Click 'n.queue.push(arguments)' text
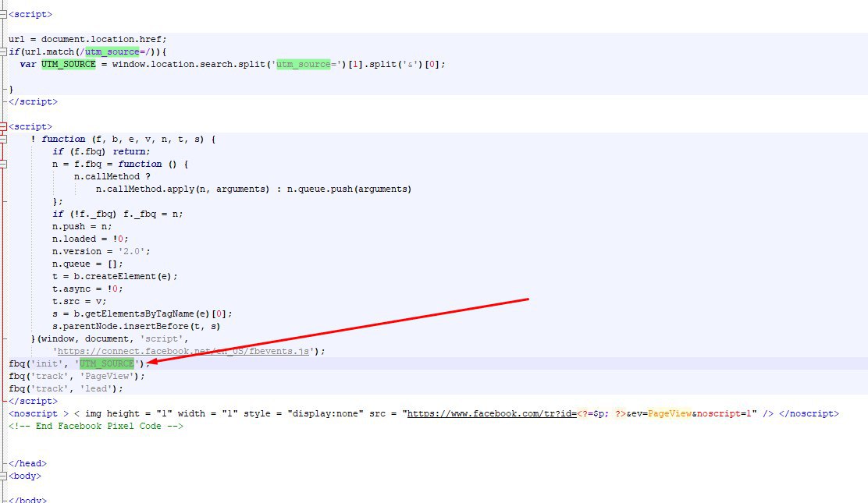Screen dimensions: 868x503 pos(349,190)
